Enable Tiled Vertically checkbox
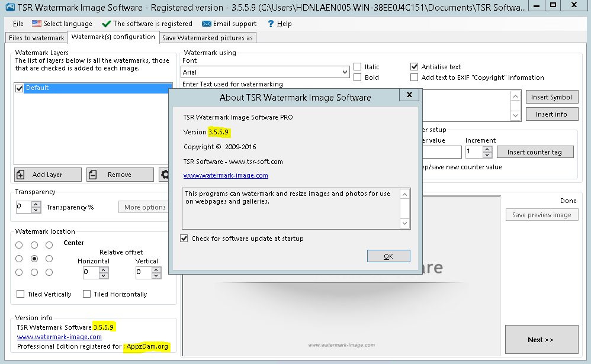Image resolution: width=591 pixels, height=364 pixels. [21, 294]
